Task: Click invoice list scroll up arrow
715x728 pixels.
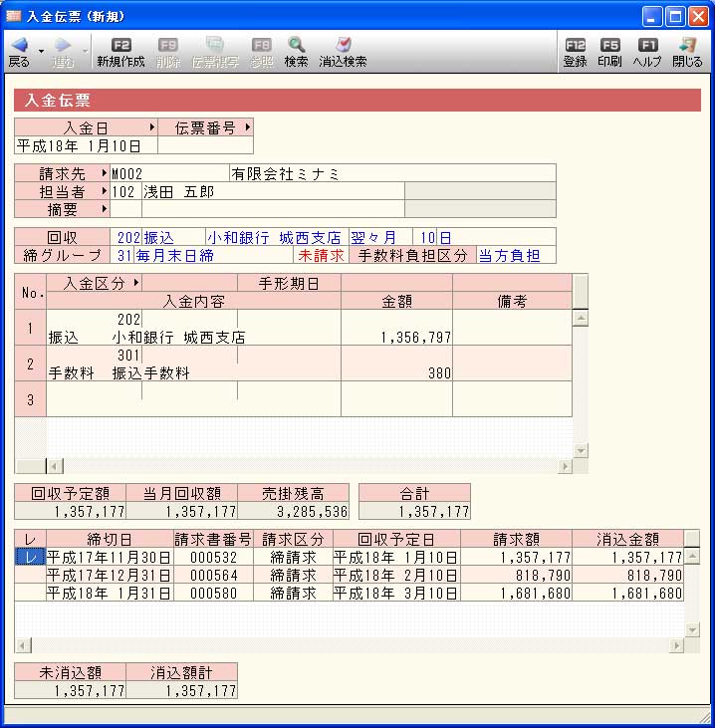Action: point(692,556)
